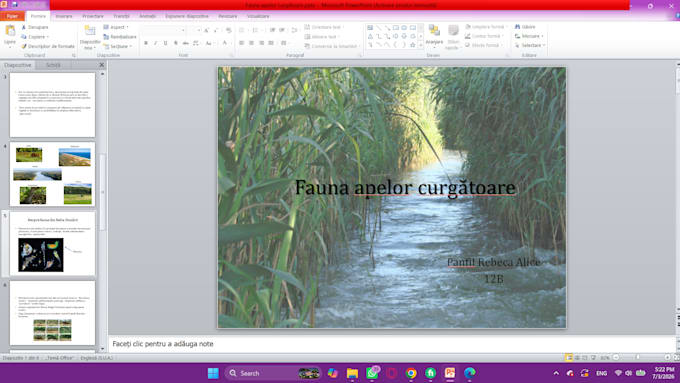Click Conversie la SmartArt
This screenshot has height=383, width=680.
tap(333, 46)
